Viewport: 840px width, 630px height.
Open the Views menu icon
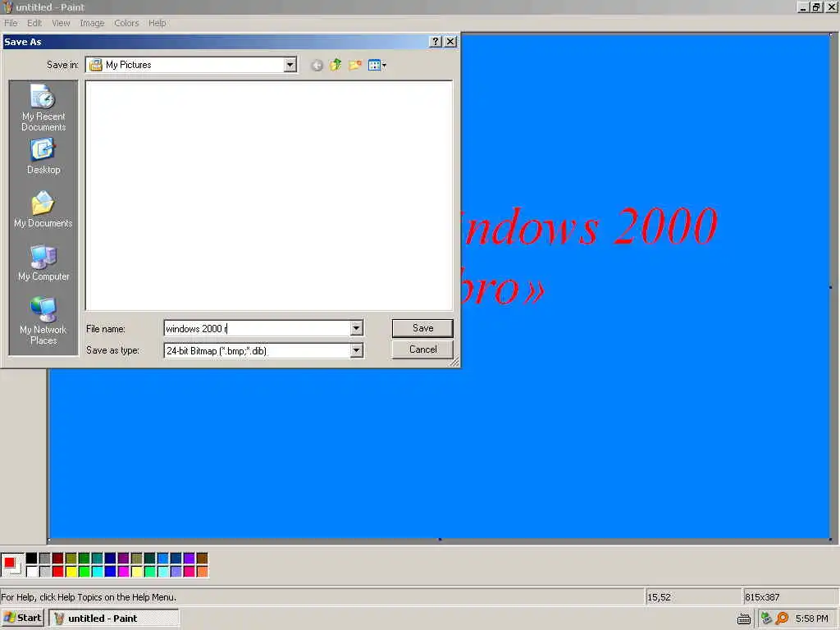pos(377,66)
